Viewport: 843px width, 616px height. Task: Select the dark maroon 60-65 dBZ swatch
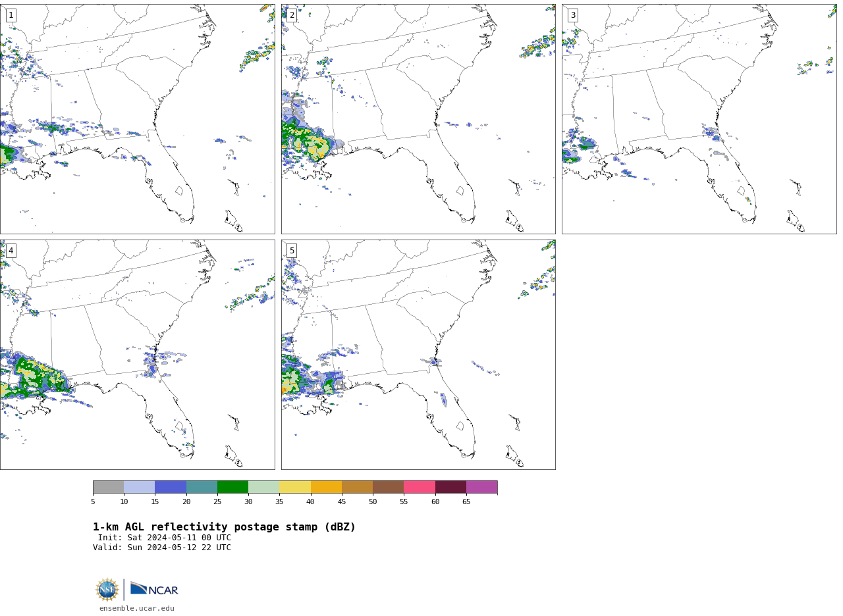(x=450, y=487)
